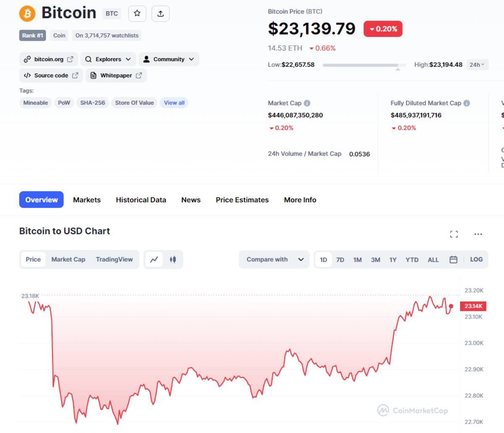The height and width of the screenshot is (433, 504).
Task: Go to the Markets tab
Action: [87, 200]
